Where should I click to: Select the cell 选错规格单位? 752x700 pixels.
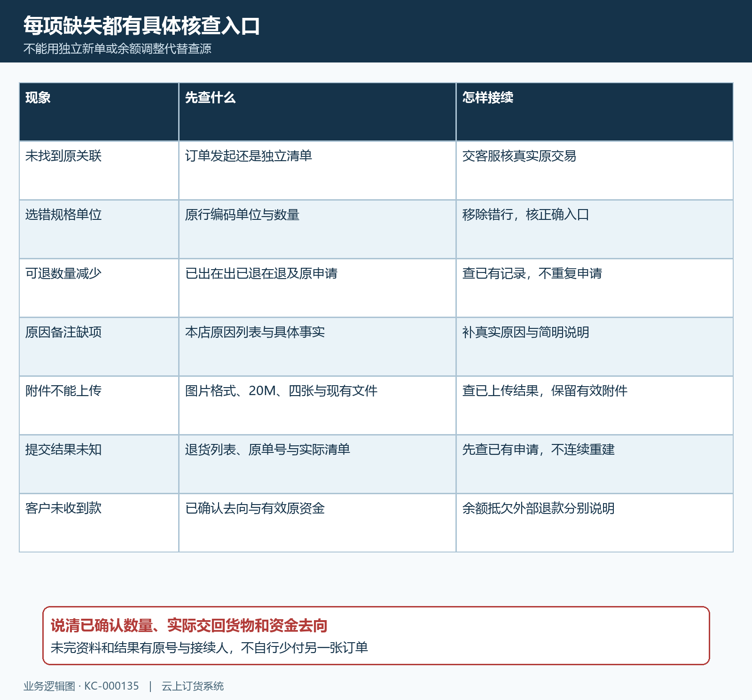pyautogui.click(x=99, y=229)
